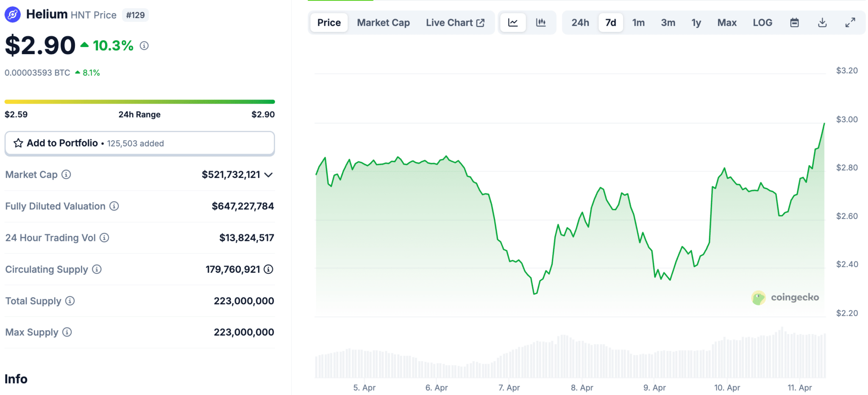Toggle logarithmic scale with LOG button
Image resolution: width=868 pixels, height=395 pixels.
click(x=762, y=22)
